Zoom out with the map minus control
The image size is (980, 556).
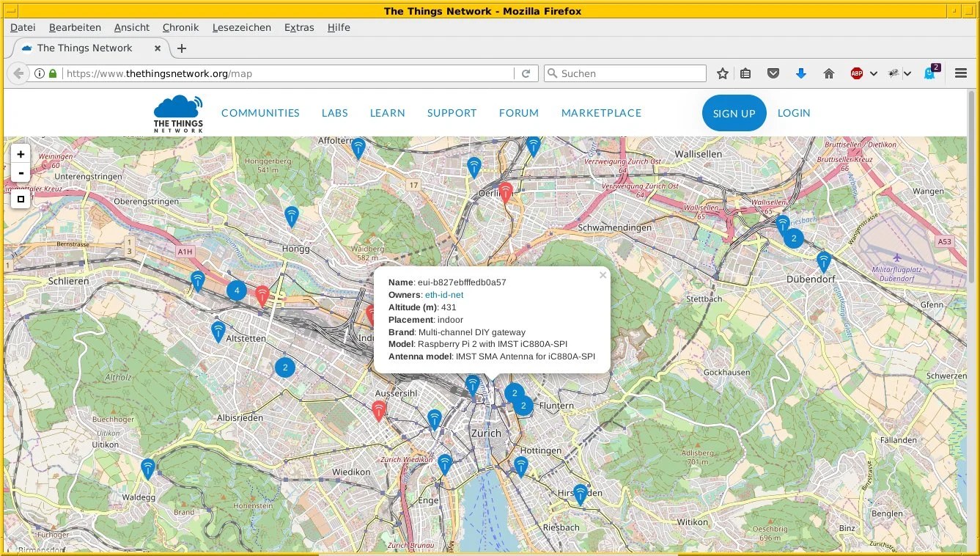[20, 173]
